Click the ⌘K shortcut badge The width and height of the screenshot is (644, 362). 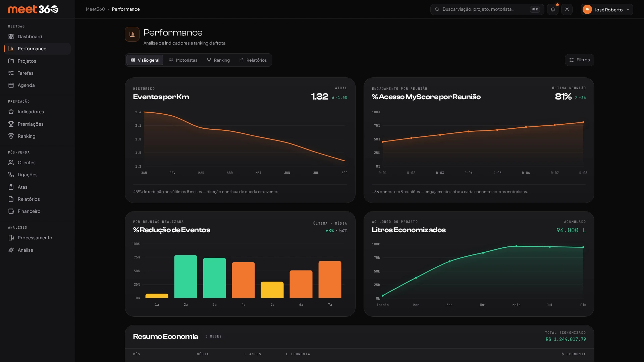pos(535,9)
